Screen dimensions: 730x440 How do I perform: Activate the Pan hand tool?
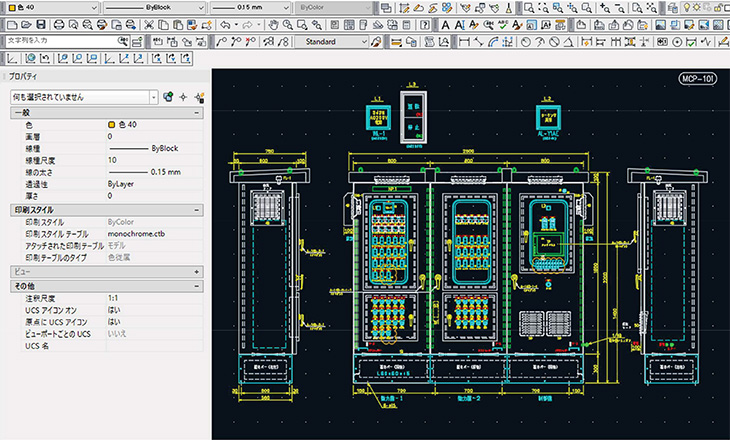[x=274, y=25]
